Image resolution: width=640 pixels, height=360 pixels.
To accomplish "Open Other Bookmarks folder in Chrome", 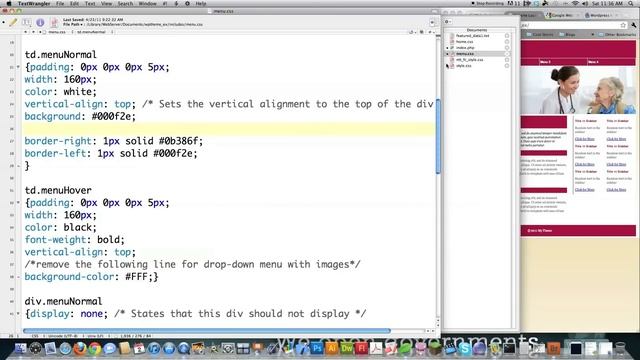I will coord(617,35).
